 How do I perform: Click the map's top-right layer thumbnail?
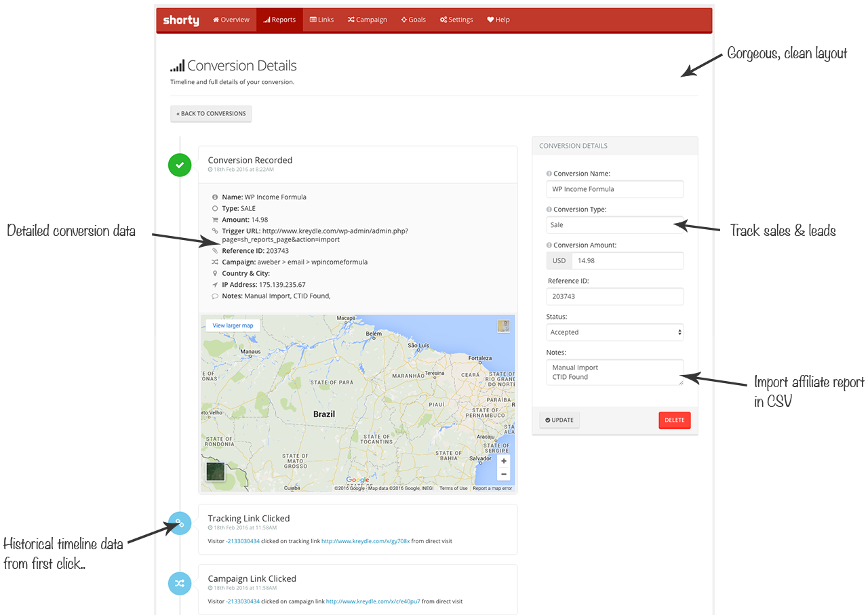[503, 326]
